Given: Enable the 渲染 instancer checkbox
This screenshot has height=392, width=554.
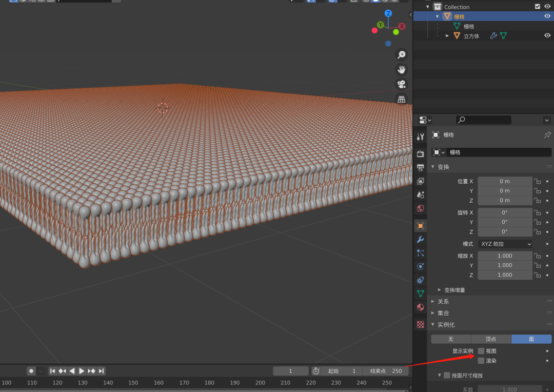Looking at the screenshot, I should tap(481, 361).
